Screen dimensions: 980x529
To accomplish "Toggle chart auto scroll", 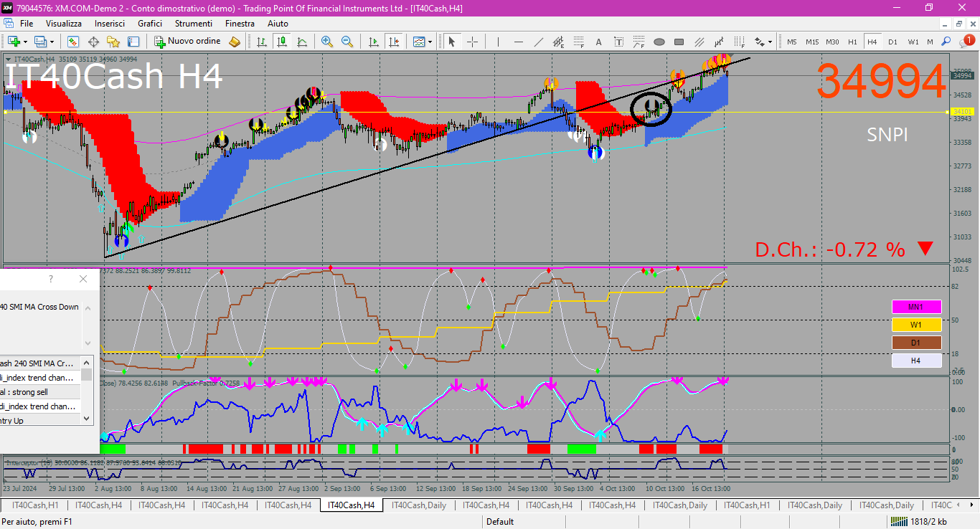I will coord(372,42).
